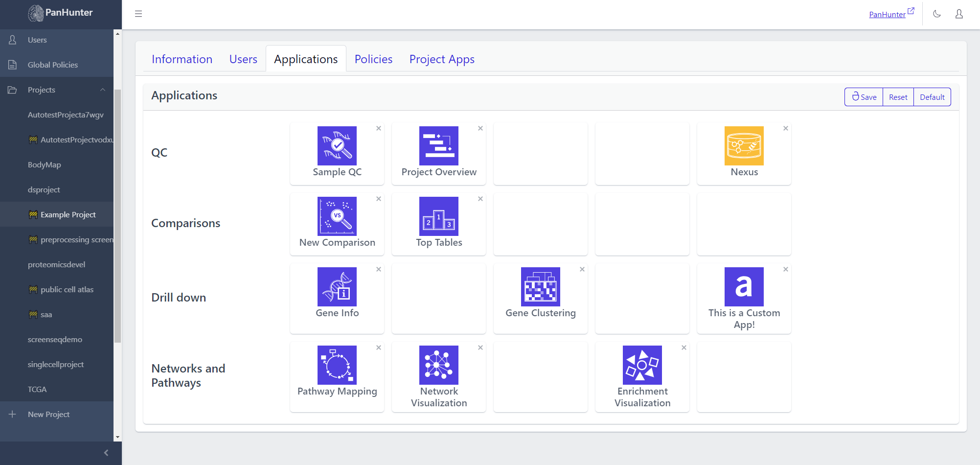Select the Gene Clustering heatmap icon
980x465 pixels.
pos(540,287)
